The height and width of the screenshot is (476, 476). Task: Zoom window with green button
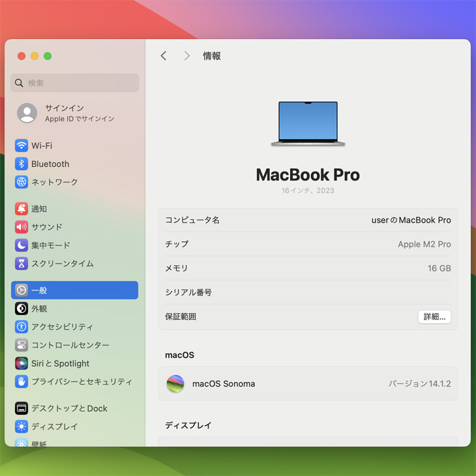pos(48,56)
